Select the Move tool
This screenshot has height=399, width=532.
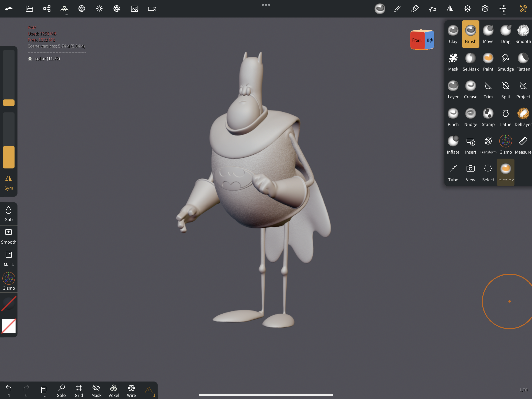(x=488, y=34)
